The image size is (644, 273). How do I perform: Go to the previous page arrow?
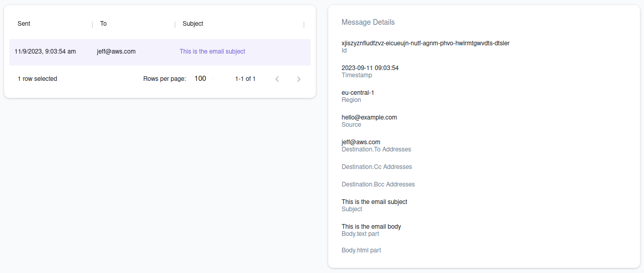click(277, 79)
